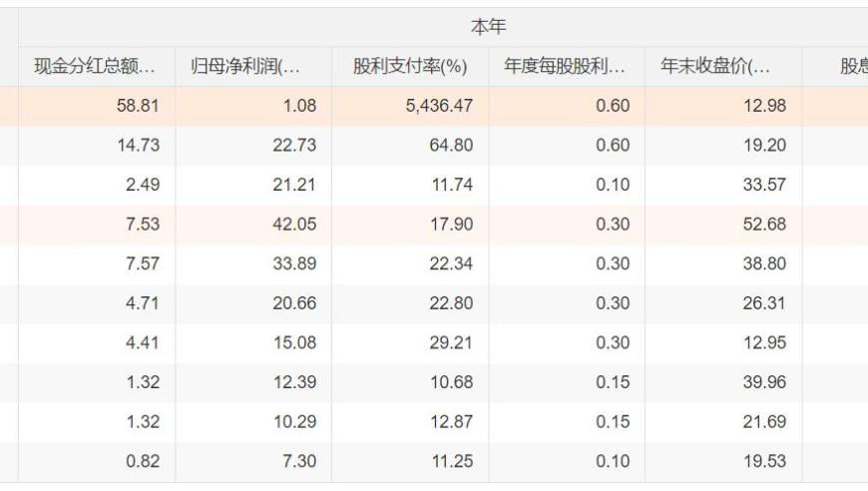The width and height of the screenshot is (868, 491).
Task: Click the 本年 group header
Action: pos(488,27)
